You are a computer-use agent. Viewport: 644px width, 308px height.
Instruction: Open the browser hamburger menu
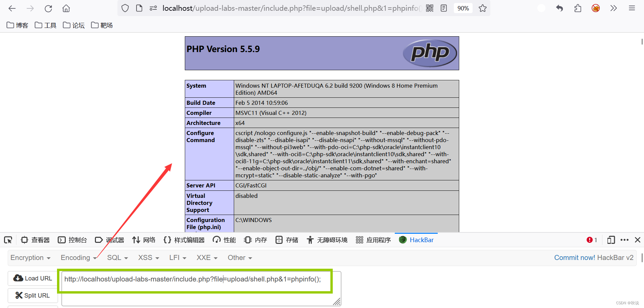pyautogui.click(x=632, y=8)
